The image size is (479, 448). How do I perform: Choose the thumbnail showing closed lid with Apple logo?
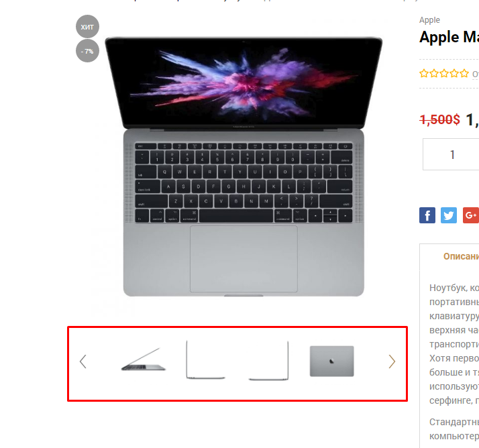pyautogui.click(x=332, y=361)
